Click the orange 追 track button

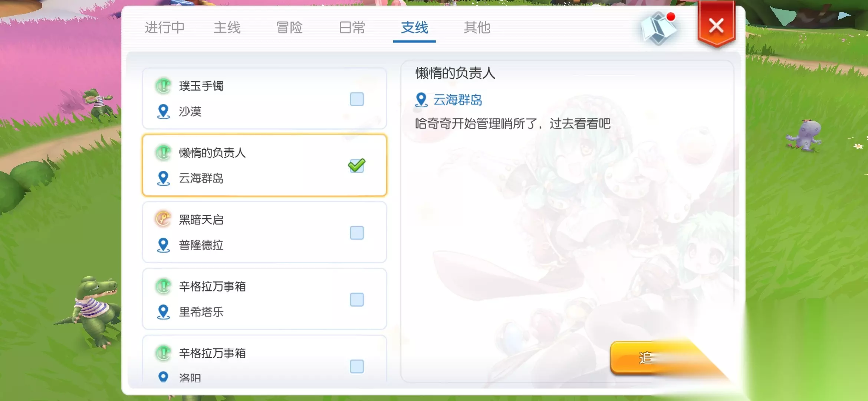pyautogui.click(x=664, y=358)
